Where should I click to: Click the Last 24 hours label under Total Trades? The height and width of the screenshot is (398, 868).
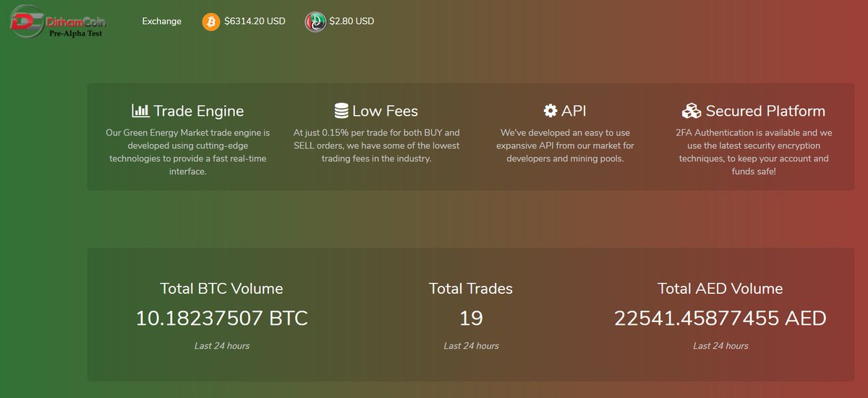471,346
